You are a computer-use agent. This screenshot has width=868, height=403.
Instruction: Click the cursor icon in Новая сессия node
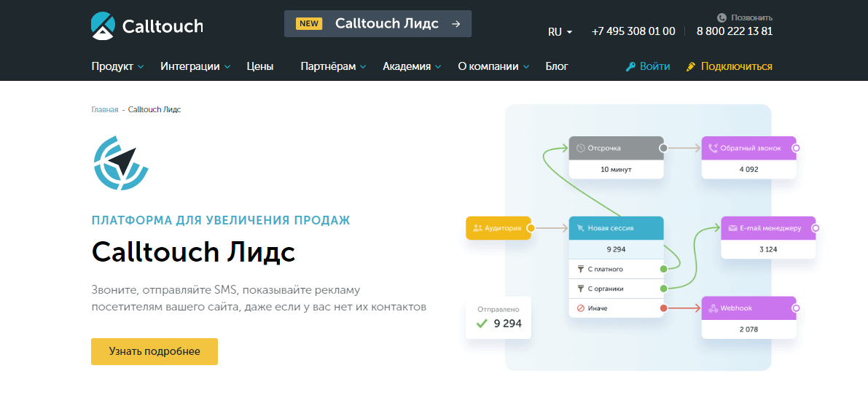click(x=581, y=228)
